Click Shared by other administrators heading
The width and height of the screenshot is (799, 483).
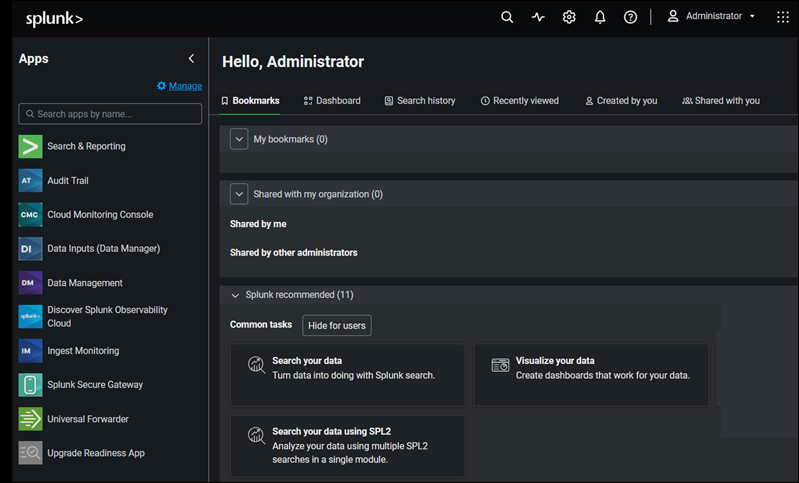coord(294,253)
